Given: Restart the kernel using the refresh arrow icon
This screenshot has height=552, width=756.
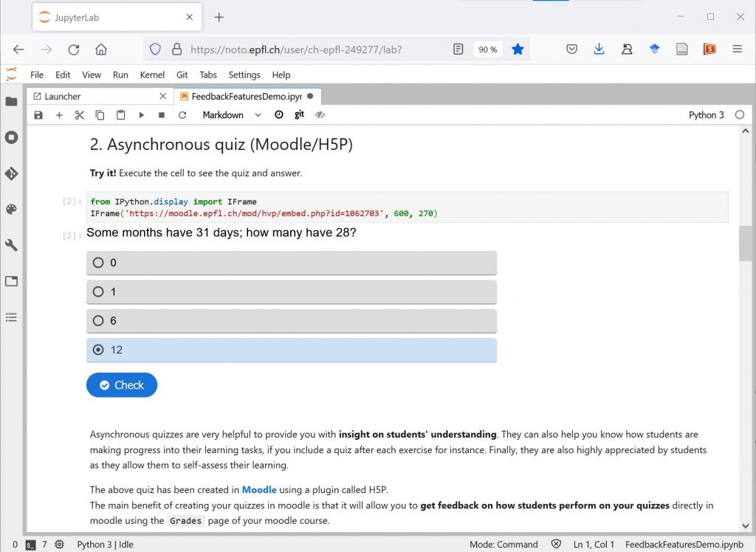Looking at the screenshot, I should coord(182,115).
